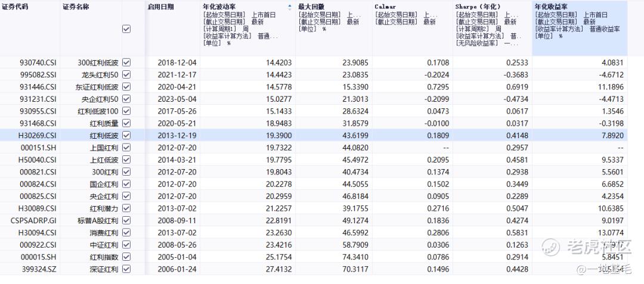The image size is (644, 284).
Task: Click the 000151.SH 上国红利 row code
Action: click(38, 148)
